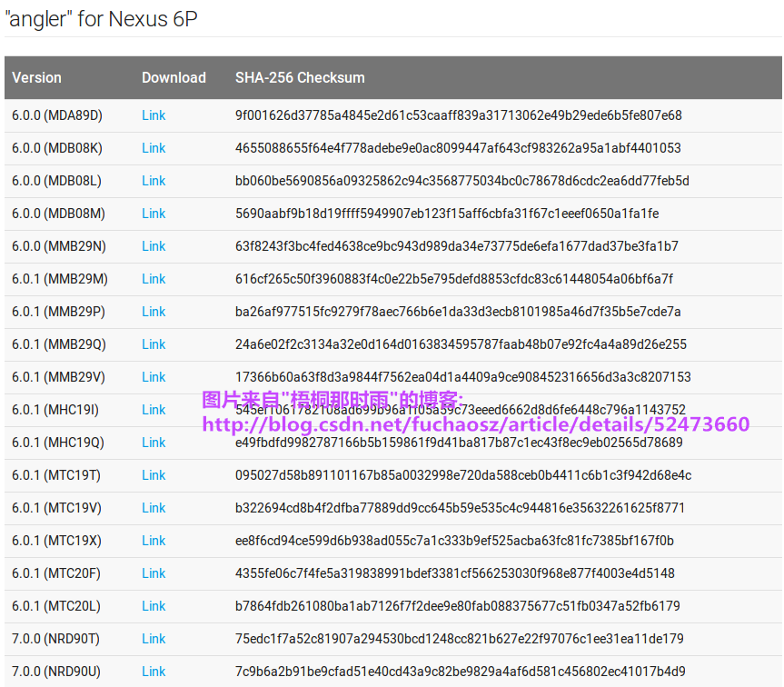This screenshot has height=687, width=784.
Task: Select version cell 6.0.0 (MDB08K)
Action: click(57, 148)
